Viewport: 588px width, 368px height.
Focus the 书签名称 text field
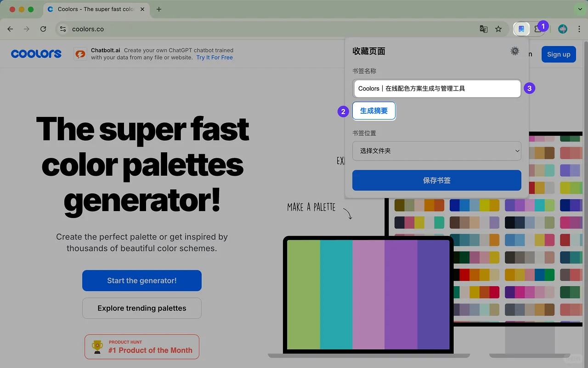(x=437, y=88)
